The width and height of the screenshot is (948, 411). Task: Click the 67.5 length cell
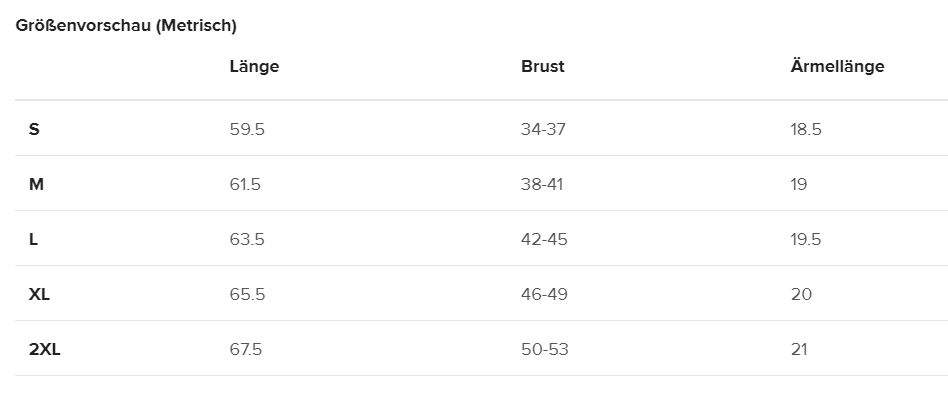(x=246, y=349)
